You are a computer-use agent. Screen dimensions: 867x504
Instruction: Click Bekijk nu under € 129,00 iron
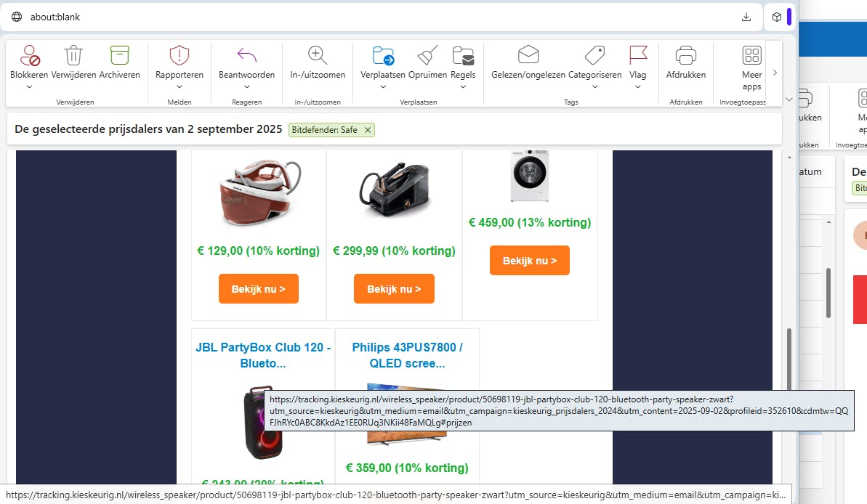pyautogui.click(x=258, y=288)
